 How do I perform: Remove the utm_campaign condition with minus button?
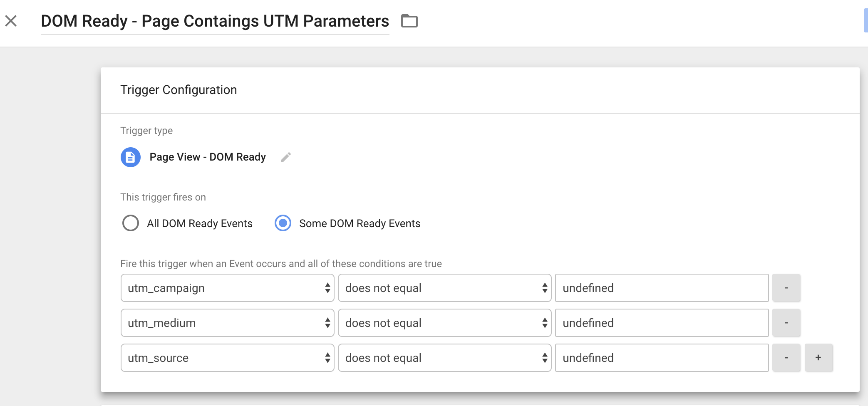(x=786, y=288)
